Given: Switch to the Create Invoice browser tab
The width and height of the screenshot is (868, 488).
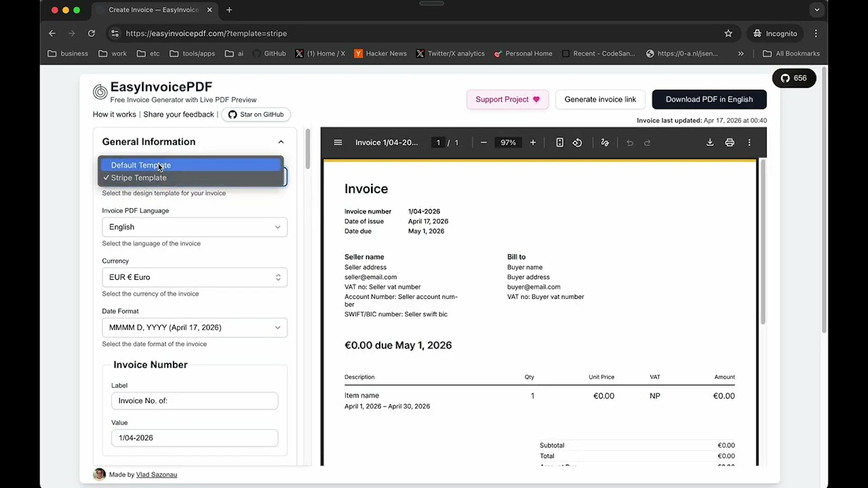Looking at the screenshot, I should pos(152,10).
